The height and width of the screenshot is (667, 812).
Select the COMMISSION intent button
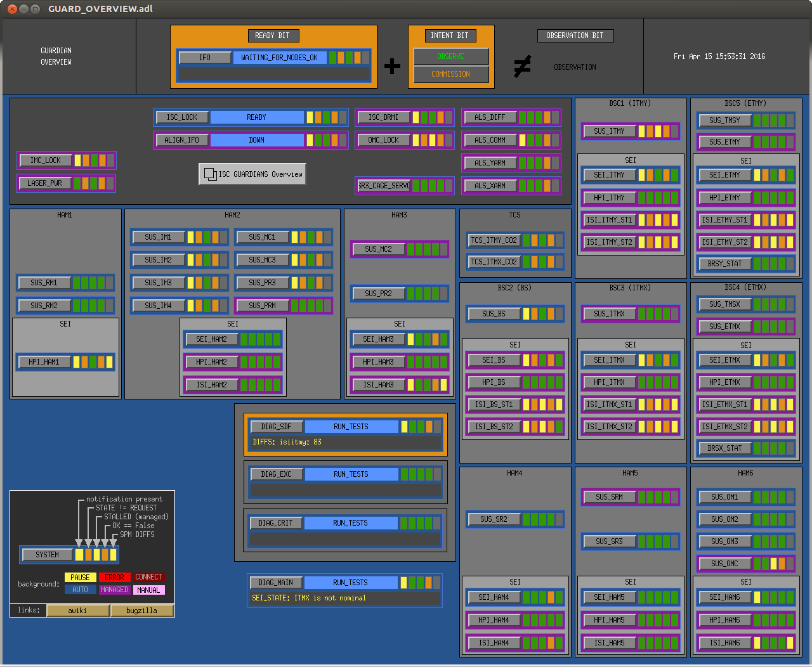451,74
